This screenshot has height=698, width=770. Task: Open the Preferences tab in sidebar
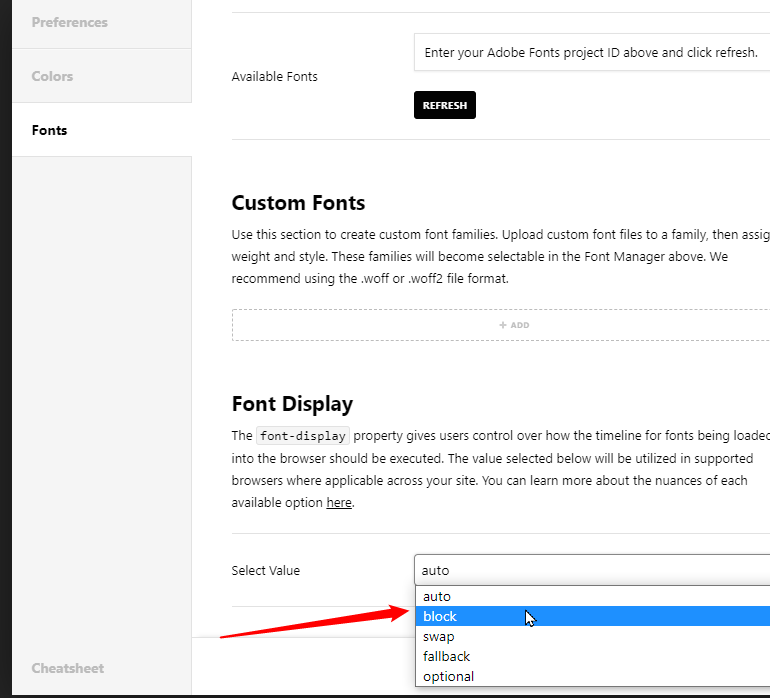click(x=102, y=22)
